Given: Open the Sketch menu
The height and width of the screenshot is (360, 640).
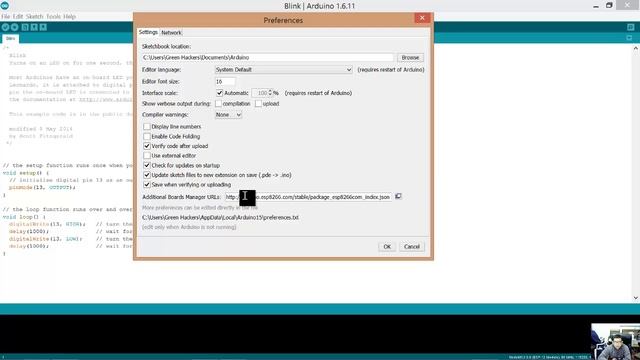Looking at the screenshot, I should (35, 17).
